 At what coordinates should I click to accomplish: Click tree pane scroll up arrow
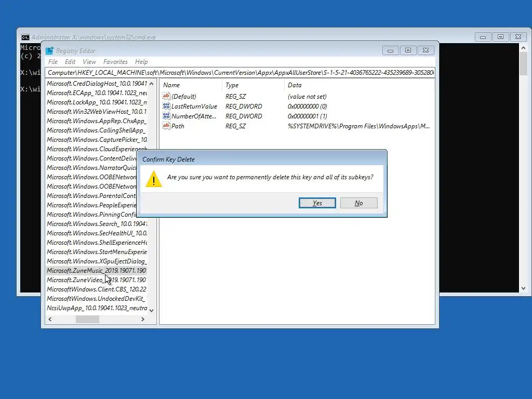151,84
